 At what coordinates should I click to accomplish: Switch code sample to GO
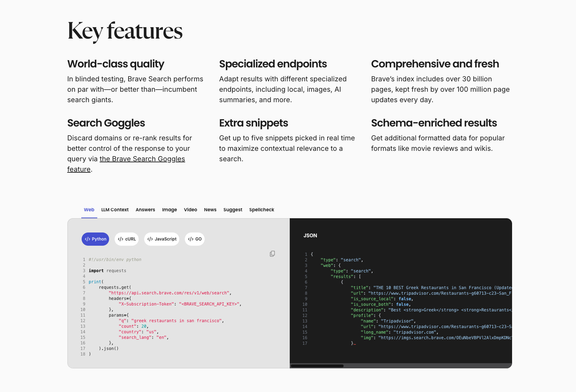[195, 239]
